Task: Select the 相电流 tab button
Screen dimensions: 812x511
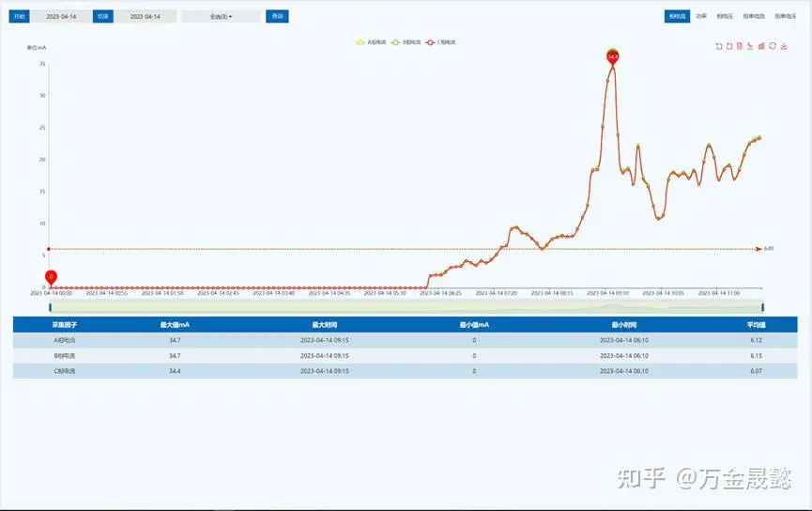Action: 677,17
